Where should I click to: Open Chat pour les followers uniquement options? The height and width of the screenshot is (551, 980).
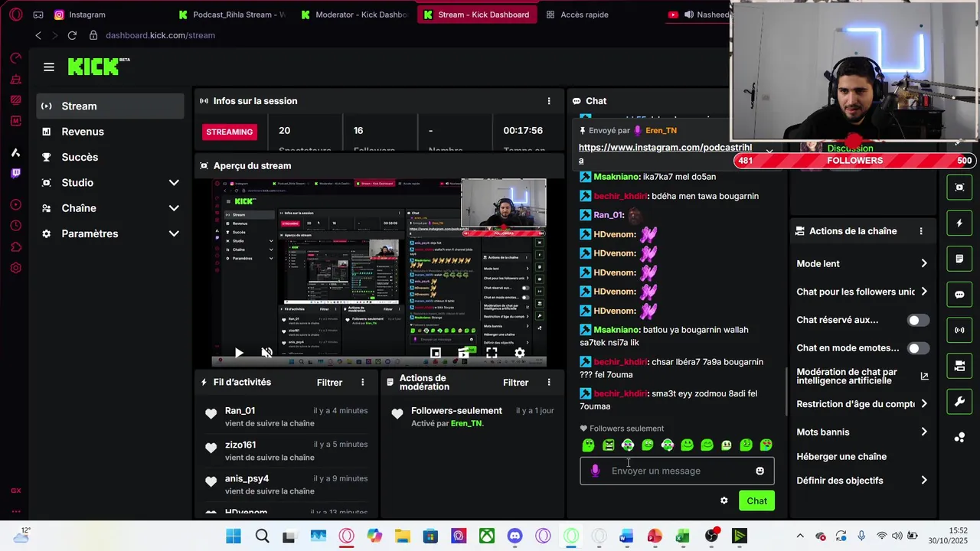(862, 292)
